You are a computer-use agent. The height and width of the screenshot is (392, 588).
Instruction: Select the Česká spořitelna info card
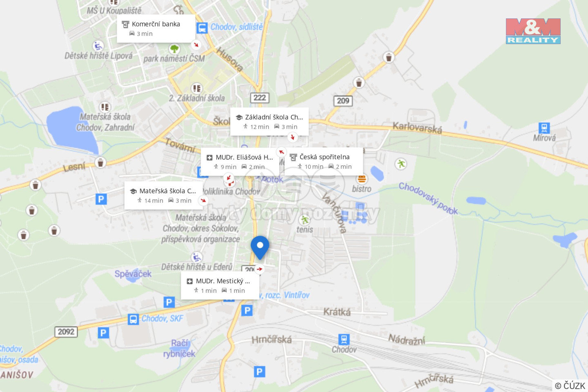[x=323, y=161]
